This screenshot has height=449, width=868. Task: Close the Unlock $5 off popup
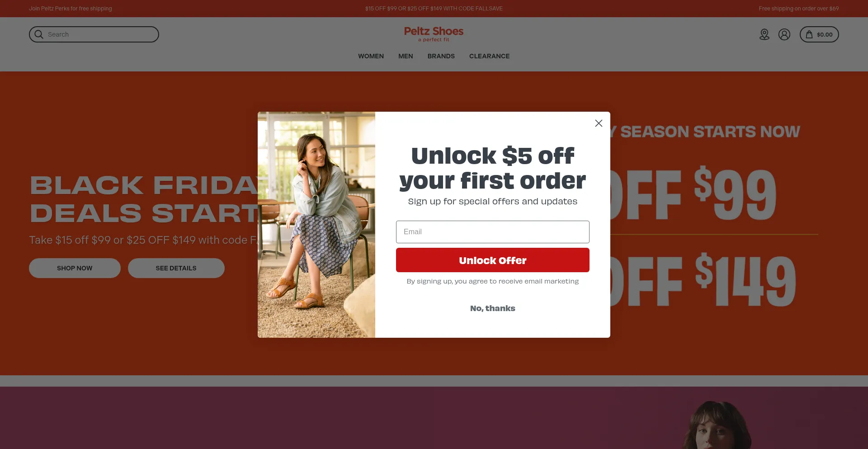pyautogui.click(x=599, y=123)
